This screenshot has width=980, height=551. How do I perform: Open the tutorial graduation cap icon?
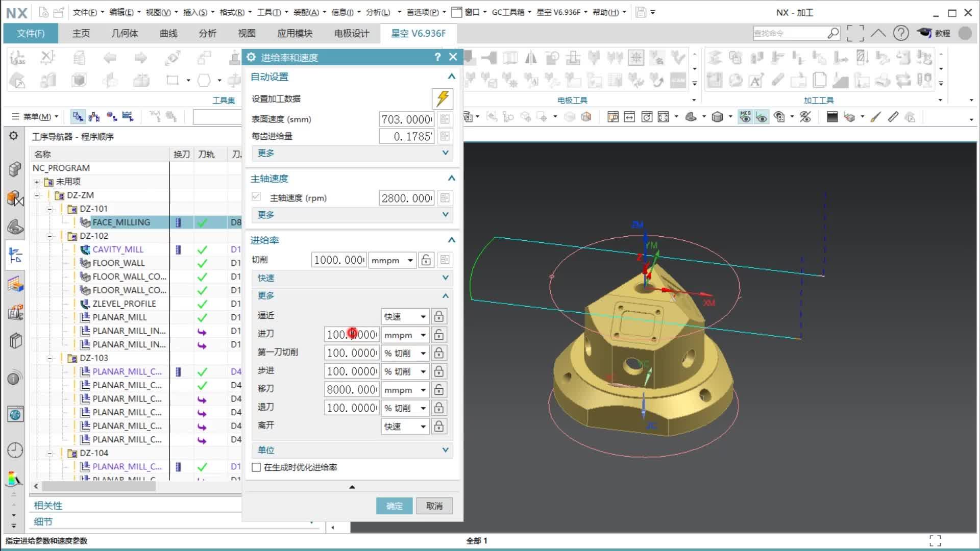pos(924,33)
